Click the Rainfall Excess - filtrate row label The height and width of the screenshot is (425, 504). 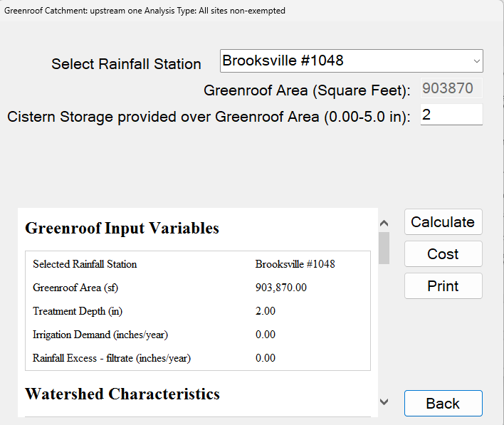[111, 358]
